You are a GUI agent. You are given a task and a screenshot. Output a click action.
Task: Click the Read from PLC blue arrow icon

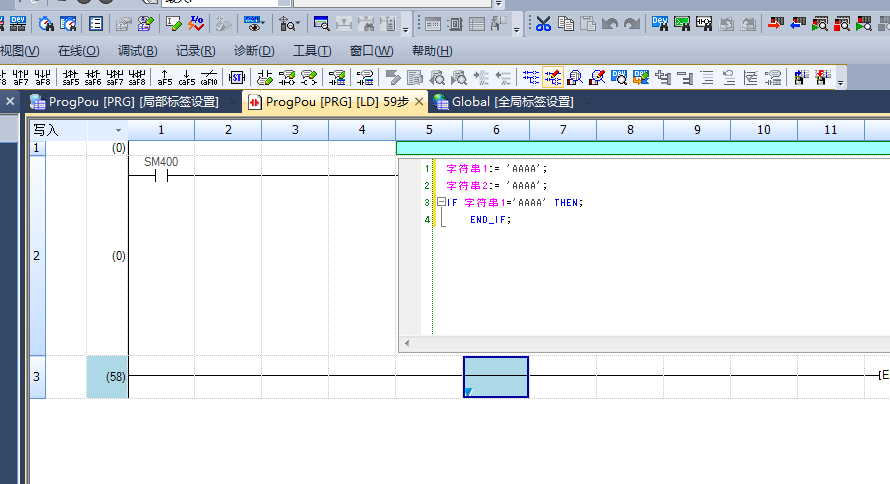pyautogui.click(x=798, y=23)
